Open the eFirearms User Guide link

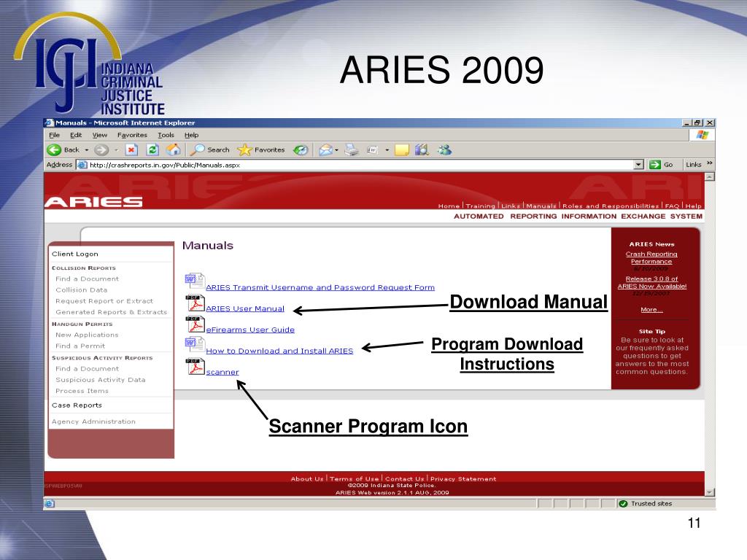click(x=250, y=330)
